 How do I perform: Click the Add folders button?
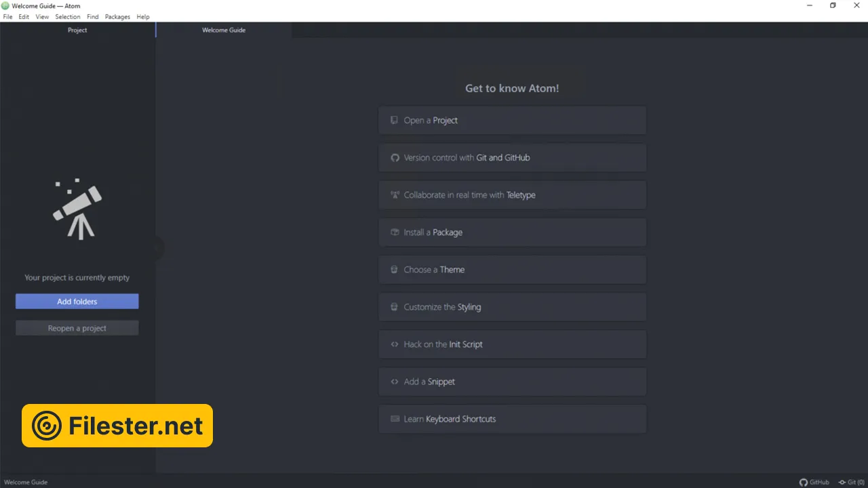(x=77, y=302)
